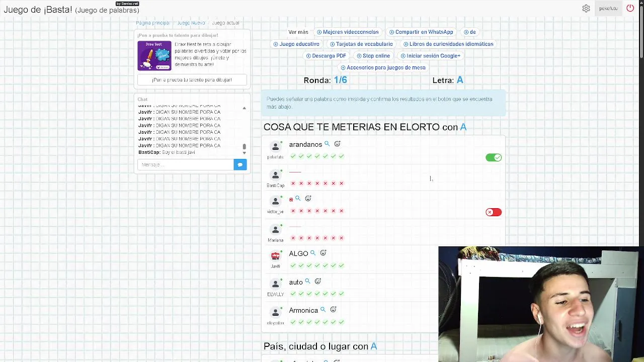Image resolution: width=644 pixels, height=362 pixels.
Task: Select Juego actual breadcrumb
Action: (225, 23)
